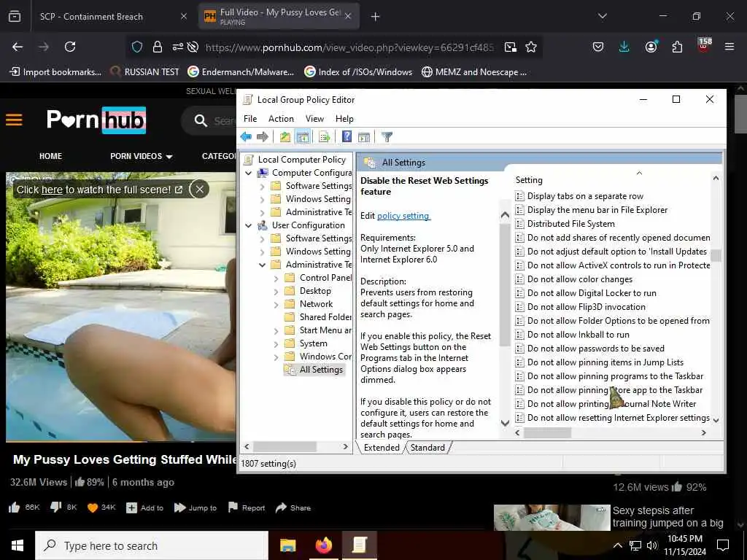The width and height of the screenshot is (747, 560).
Task: Open the tracking protection shield icon
Action: click(x=137, y=47)
